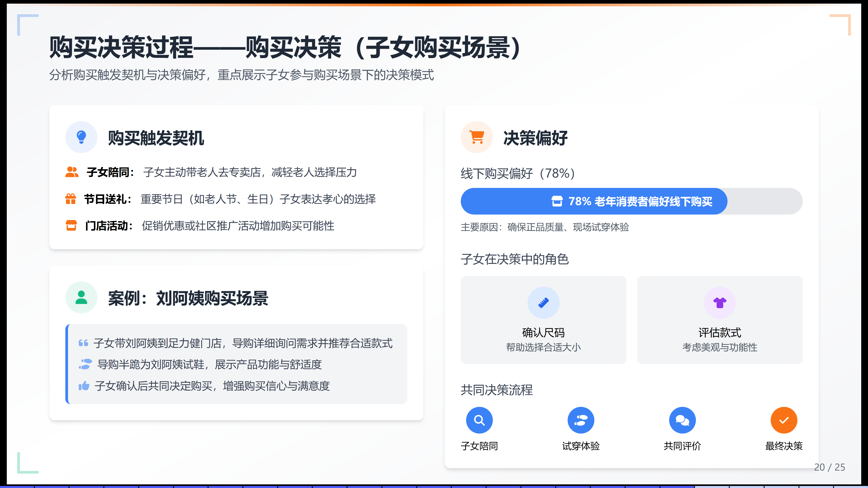The image size is (868, 488).
Task: Click the thumbs-up icon in the case box
Action: click(84, 386)
